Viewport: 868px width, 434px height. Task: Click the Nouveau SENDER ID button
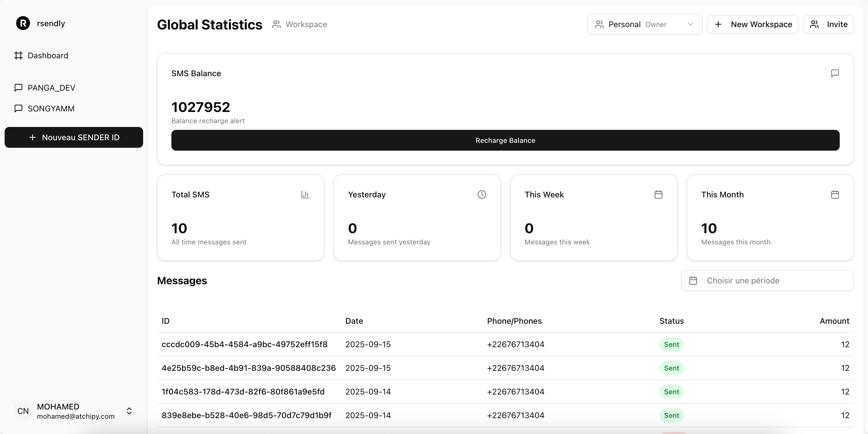tap(74, 137)
